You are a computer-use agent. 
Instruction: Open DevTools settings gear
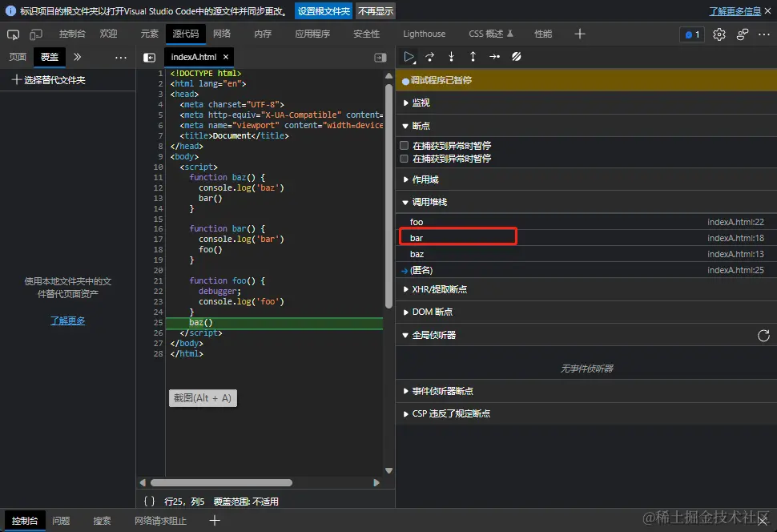pyautogui.click(x=719, y=34)
